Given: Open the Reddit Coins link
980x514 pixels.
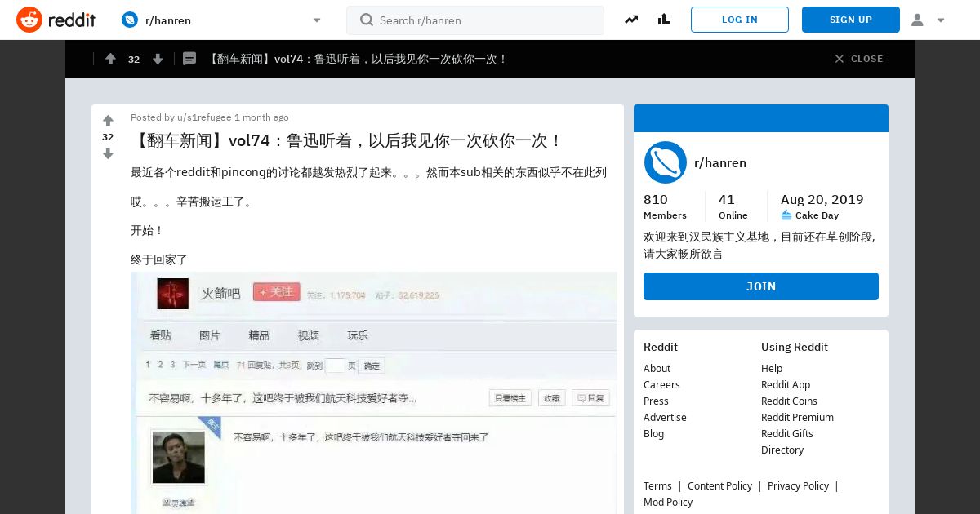Looking at the screenshot, I should 789,401.
